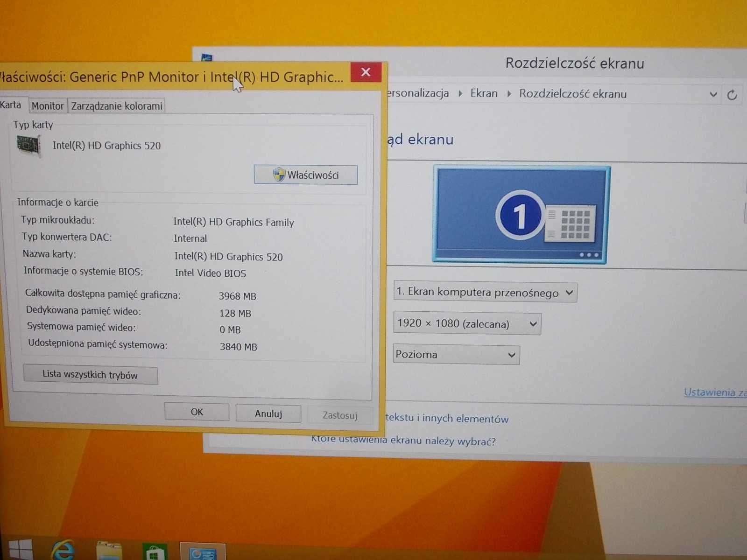
Task: Click the Internal DAC type value
Action: click(x=190, y=238)
